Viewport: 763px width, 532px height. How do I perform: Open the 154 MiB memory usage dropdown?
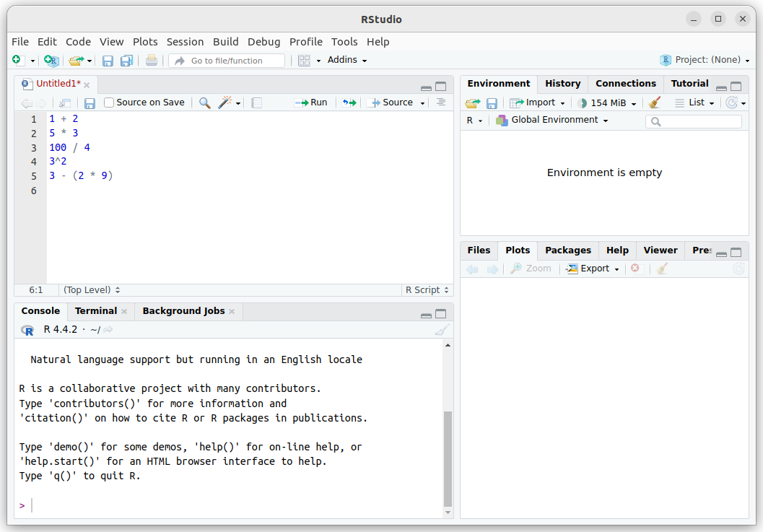pyautogui.click(x=607, y=103)
